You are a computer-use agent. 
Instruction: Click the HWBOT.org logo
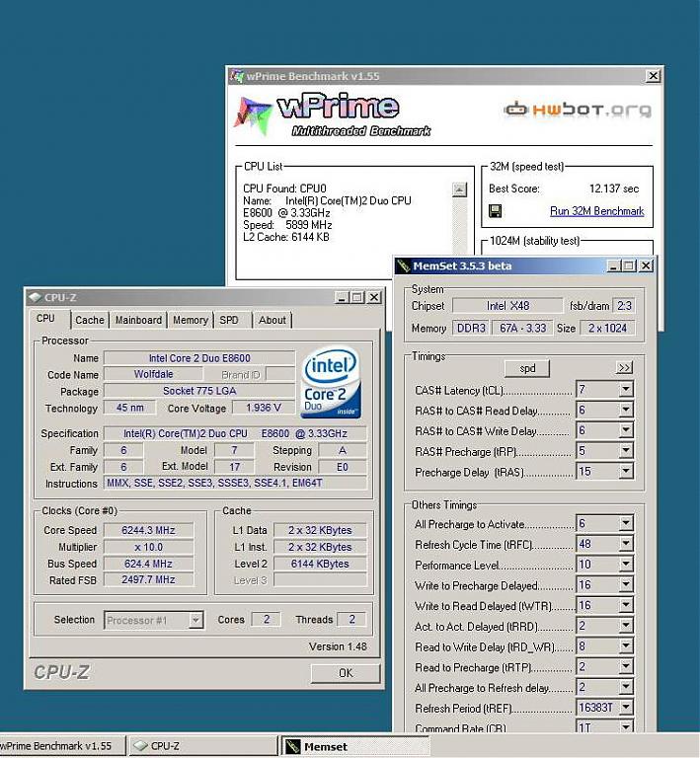click(x=577, y=110)
